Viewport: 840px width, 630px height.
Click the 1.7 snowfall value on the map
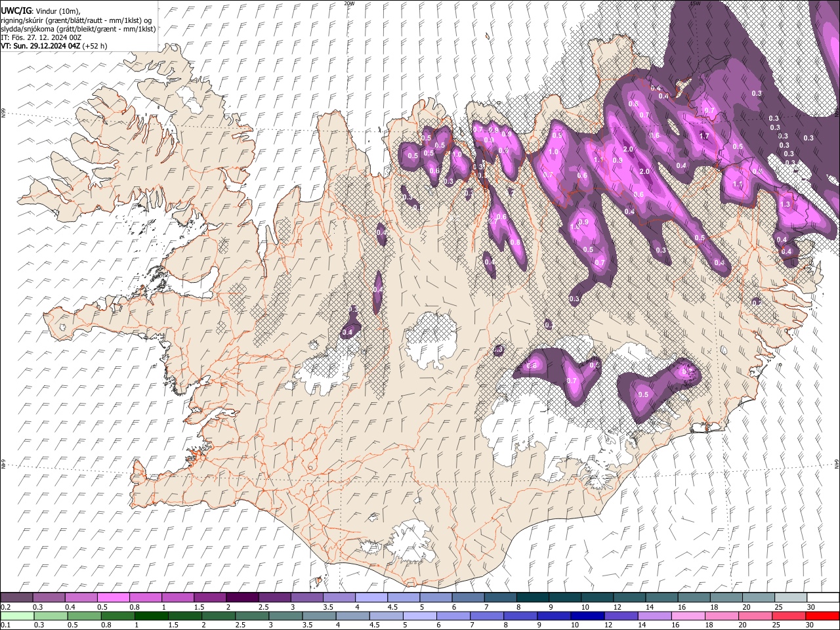tap(704, 136)
